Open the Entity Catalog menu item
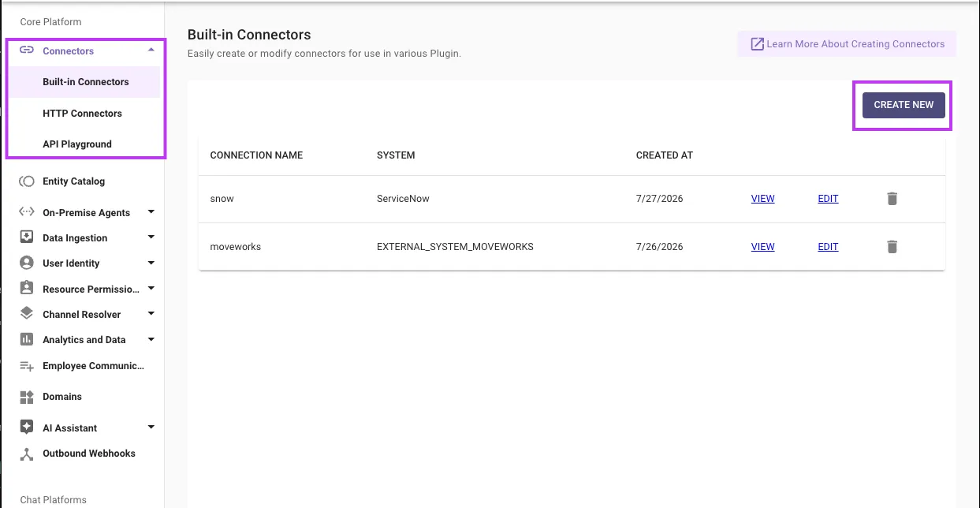 point(73,181)
